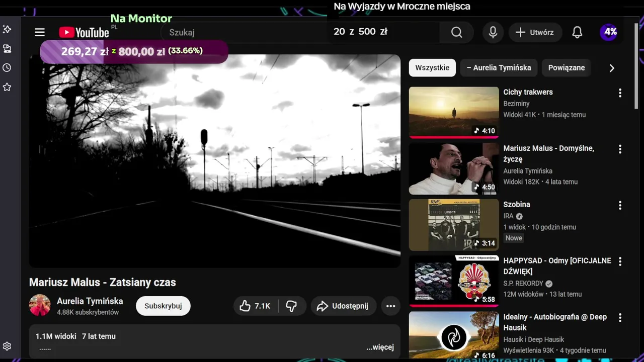Click the IRA verified channel name
Viewport: 644px width, 362px height.
pos(513,216)
